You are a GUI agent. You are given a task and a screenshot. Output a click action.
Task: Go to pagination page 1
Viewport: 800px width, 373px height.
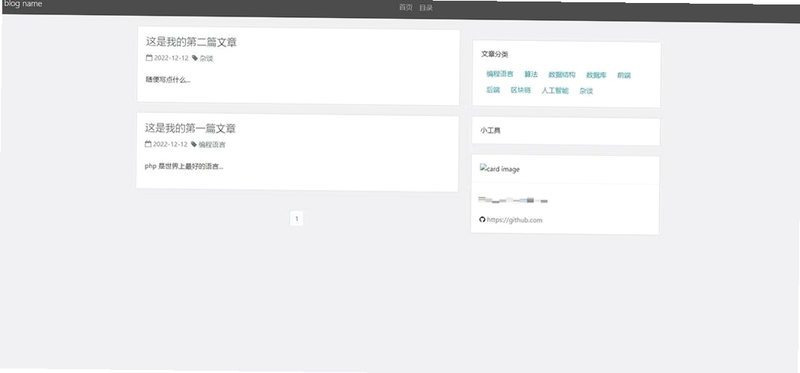tap(296, 219)
